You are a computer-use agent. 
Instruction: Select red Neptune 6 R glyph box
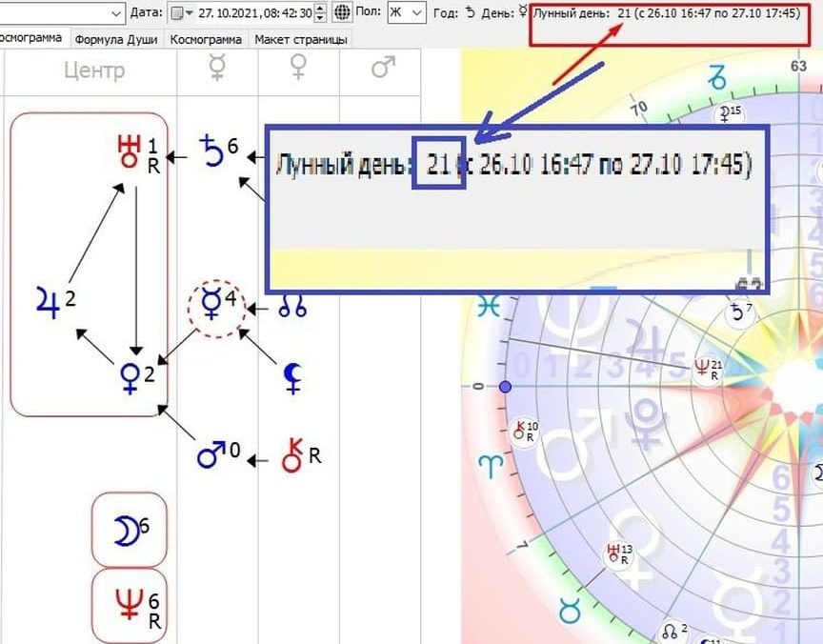[x=130, y=606]
